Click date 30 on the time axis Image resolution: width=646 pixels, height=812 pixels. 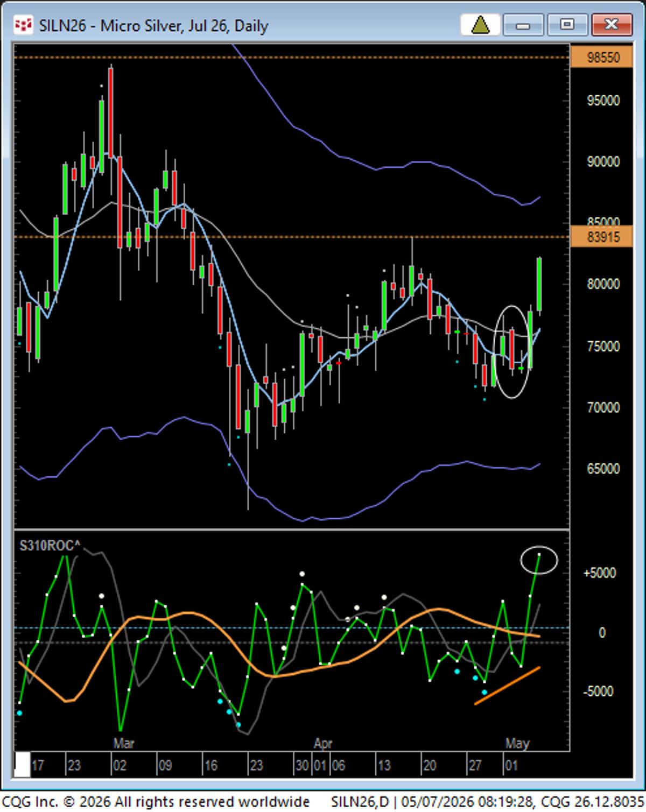pos(302,765)
